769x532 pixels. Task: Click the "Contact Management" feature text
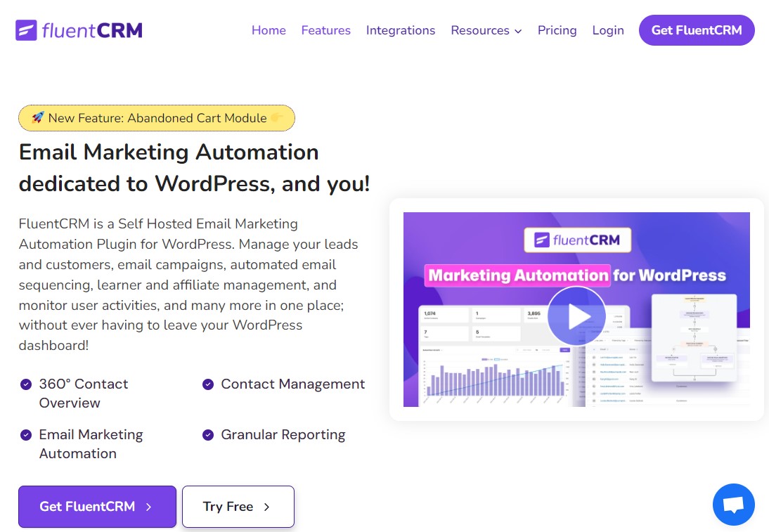pyautogui.click(x=293, y=384)
